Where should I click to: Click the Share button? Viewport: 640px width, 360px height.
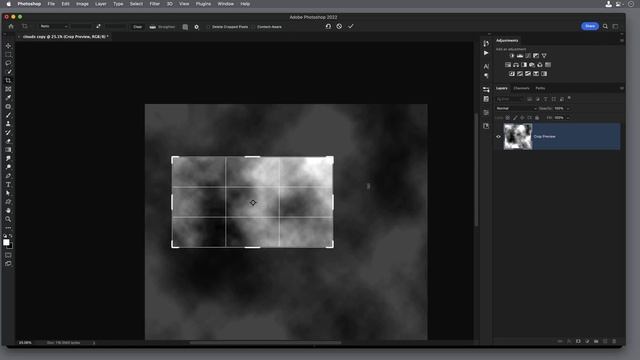590,26
